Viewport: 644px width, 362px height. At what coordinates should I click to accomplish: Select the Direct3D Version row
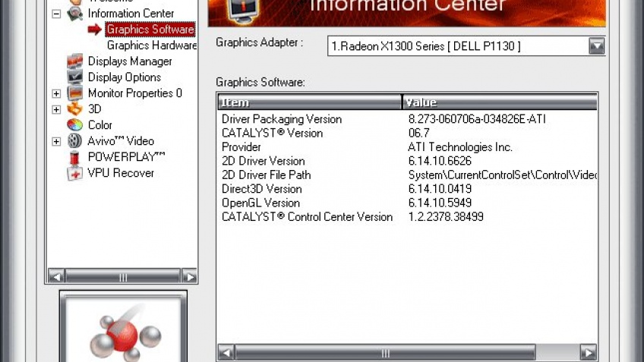(407, 189)
